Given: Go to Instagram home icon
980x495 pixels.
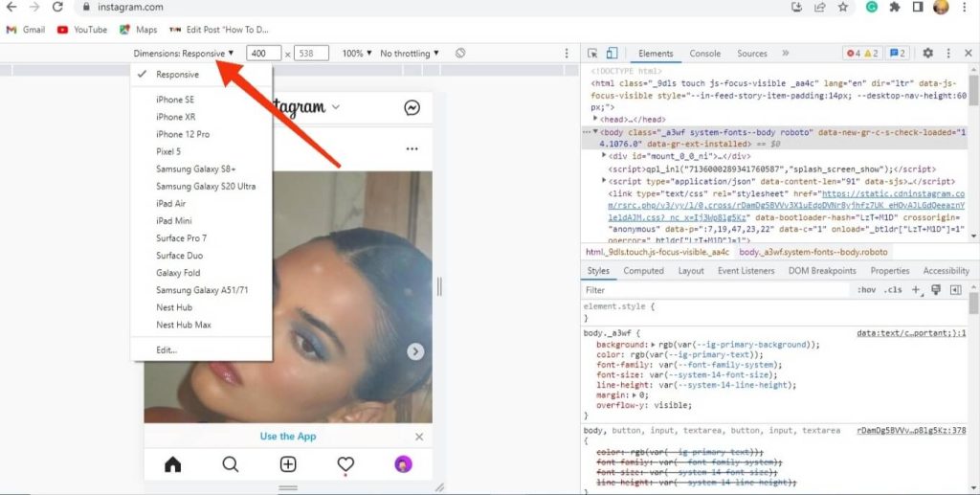Looking at the screenshot, I should point(172,464).
